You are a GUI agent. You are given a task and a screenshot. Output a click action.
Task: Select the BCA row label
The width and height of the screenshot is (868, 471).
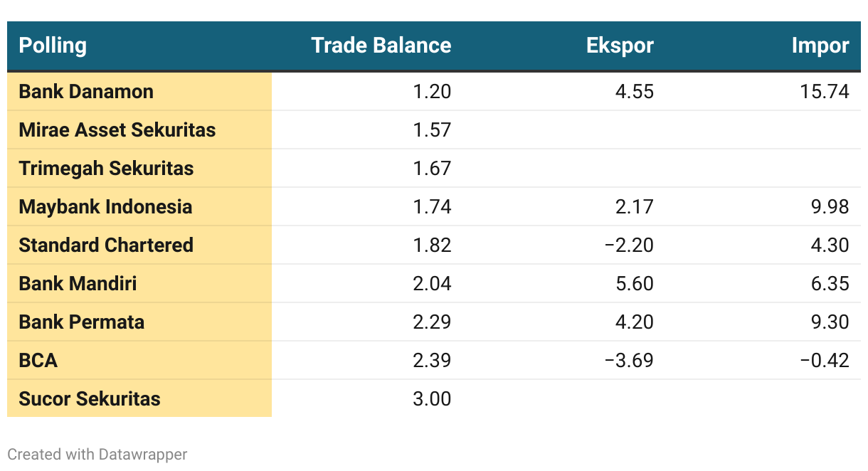tap(38, 361)
